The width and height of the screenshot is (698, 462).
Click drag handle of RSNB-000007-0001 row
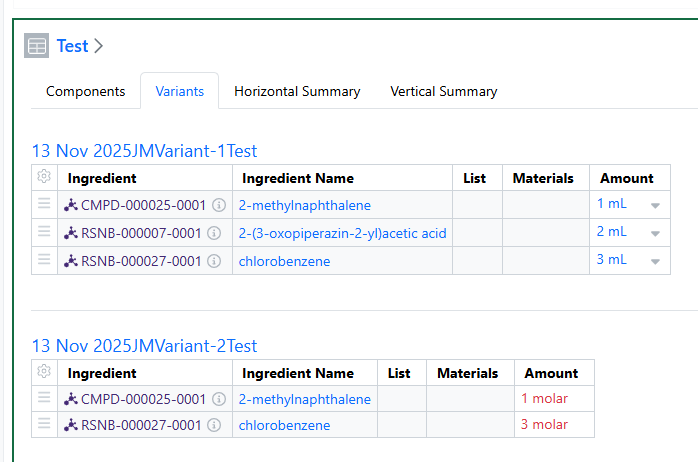[44, 232]
